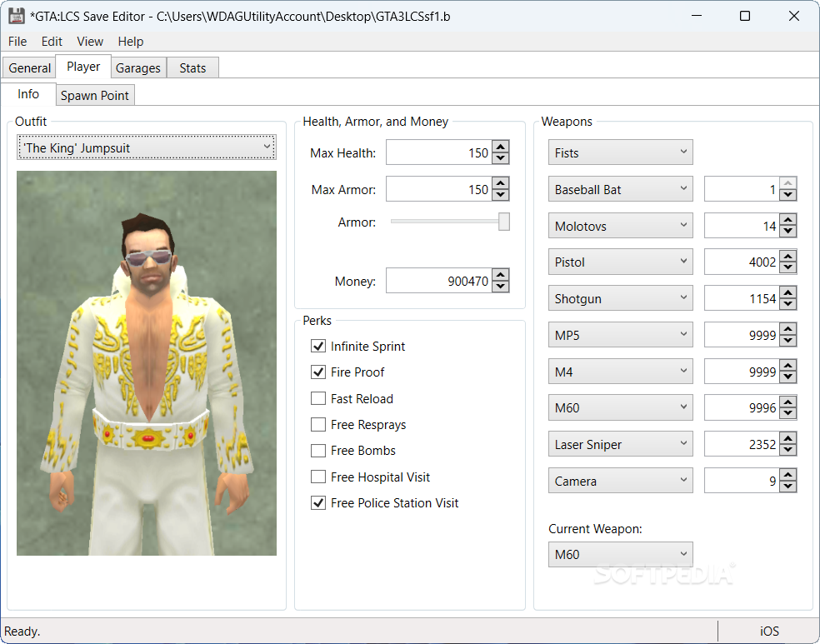Expand the Molotovs weapon dropdown
Image resolution: width=820 pixels, height=644 pixels.
point(620,226)
